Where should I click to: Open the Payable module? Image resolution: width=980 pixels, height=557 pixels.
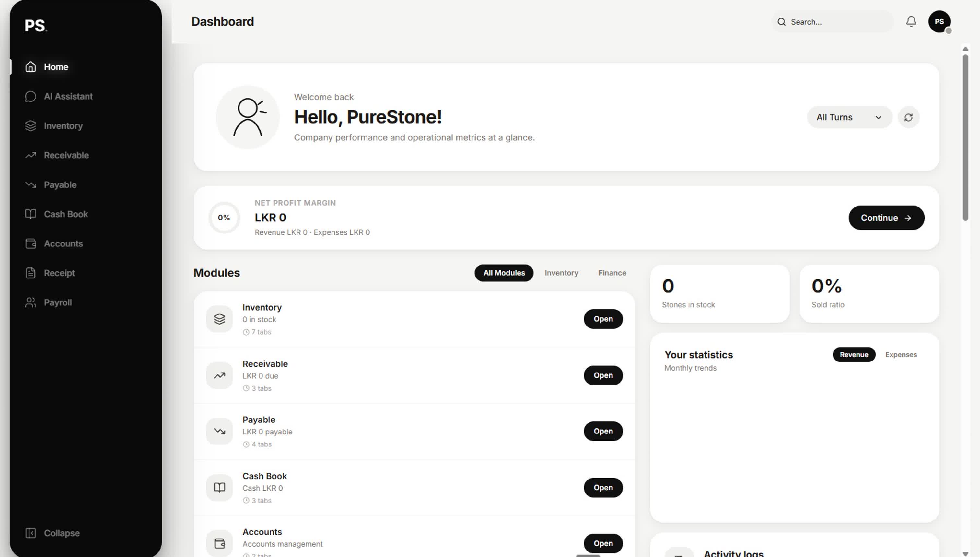point(603,432)
